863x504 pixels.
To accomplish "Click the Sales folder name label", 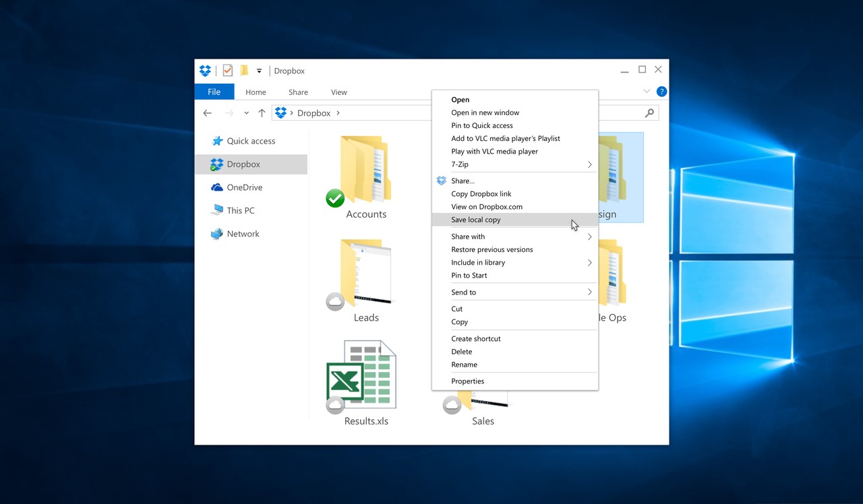I will click(x=483, y=421).
